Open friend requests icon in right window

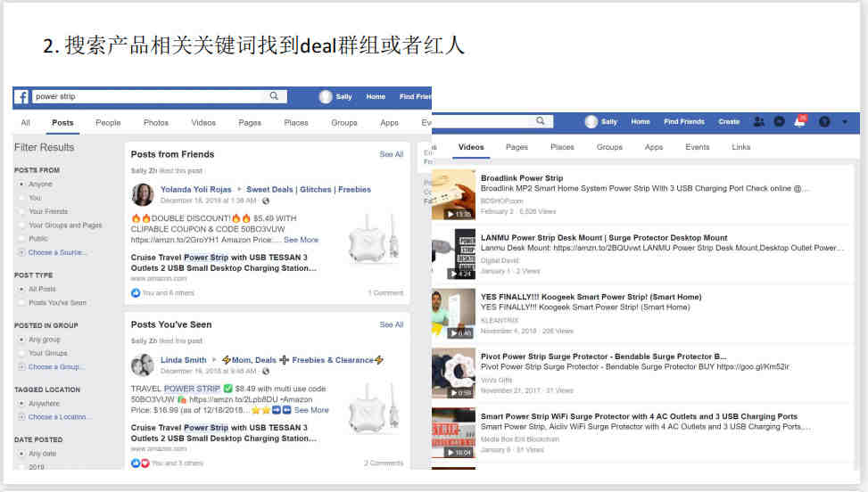click(x=759, y=121)
